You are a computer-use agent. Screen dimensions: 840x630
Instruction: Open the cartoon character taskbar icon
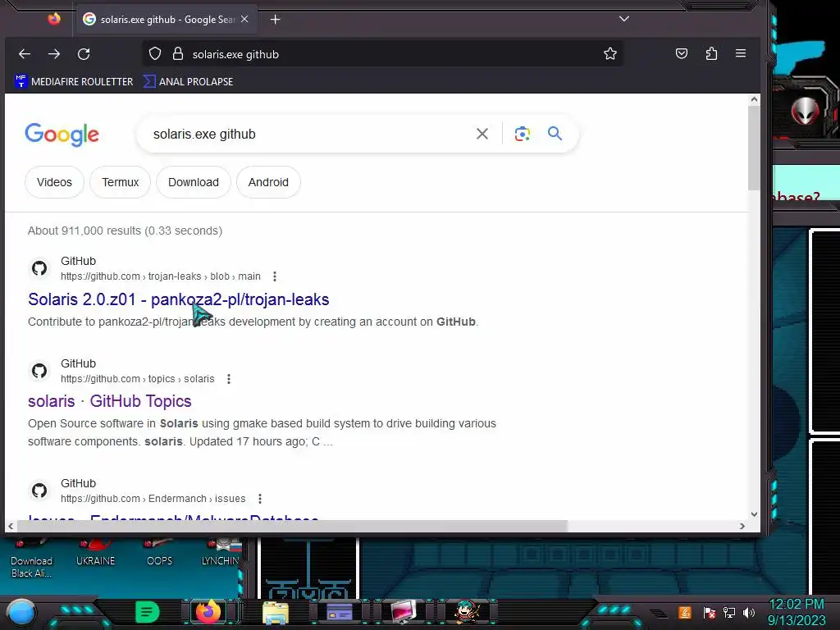(x=467, y=611)
